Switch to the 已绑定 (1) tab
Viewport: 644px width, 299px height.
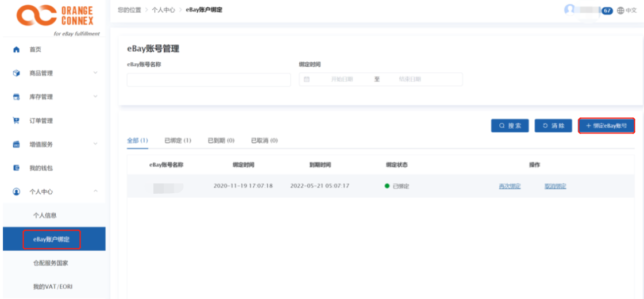point(178,140)
